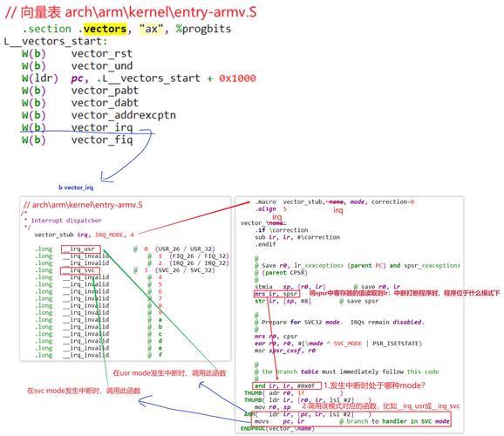Click the 'vector_stub irq, IRQ_MODE, 4' line
This screenshot has width=504, height=436.
click(x=85, y=235)
